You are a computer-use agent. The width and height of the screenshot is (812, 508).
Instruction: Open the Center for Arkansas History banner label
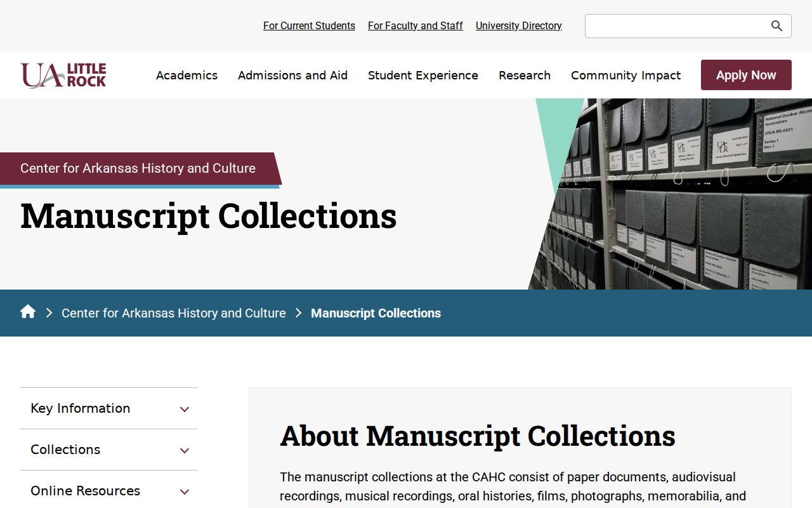coord(138,168)
